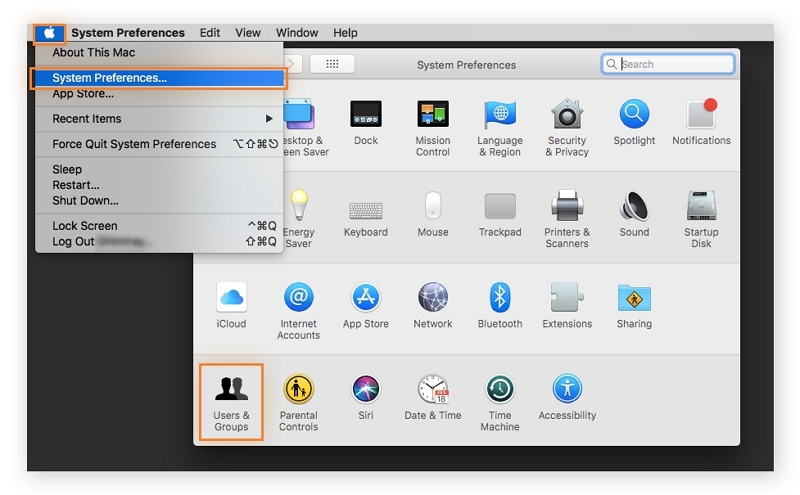Choose Lock Screen menu item
This screenshot has width=800, height=495.
pos(159,226)
